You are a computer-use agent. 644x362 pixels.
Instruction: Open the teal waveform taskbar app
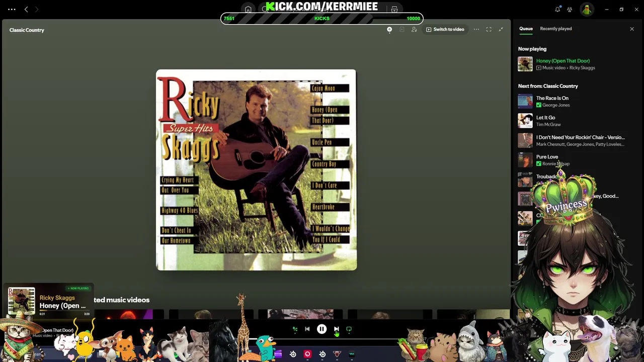[352, 354]
